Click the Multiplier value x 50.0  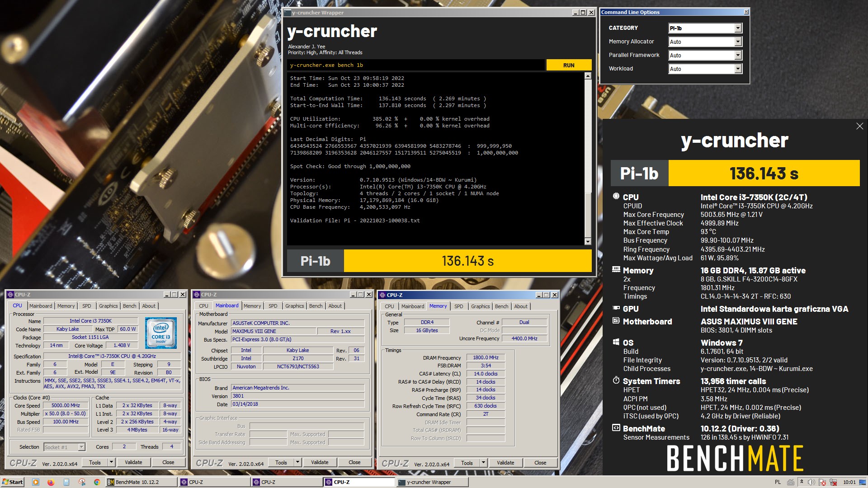click(x=66, y=413)
